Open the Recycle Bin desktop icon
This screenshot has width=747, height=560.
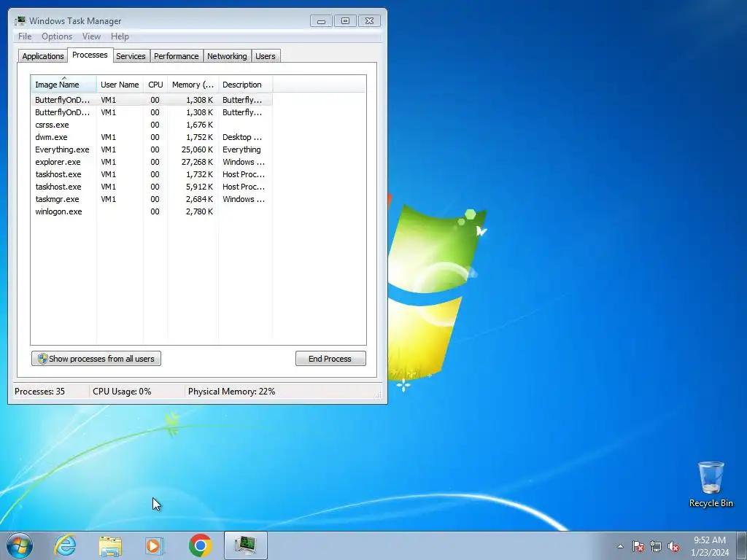point(711,484)
